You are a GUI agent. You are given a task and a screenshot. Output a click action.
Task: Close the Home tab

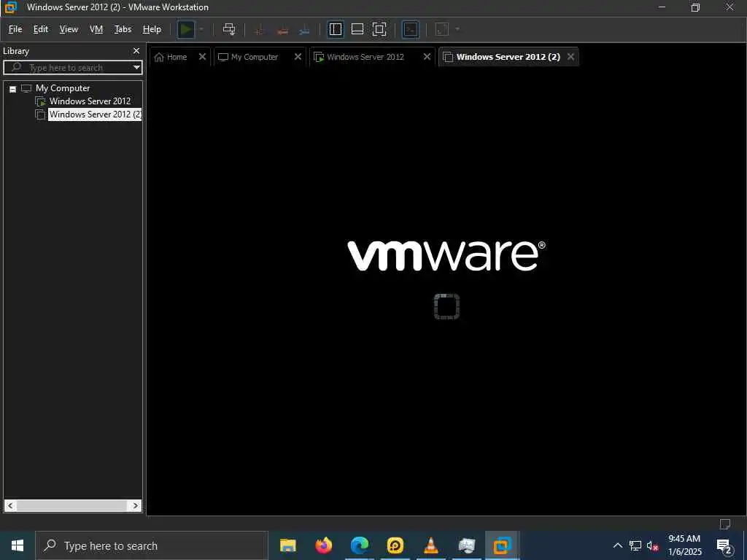coord(203,57)
